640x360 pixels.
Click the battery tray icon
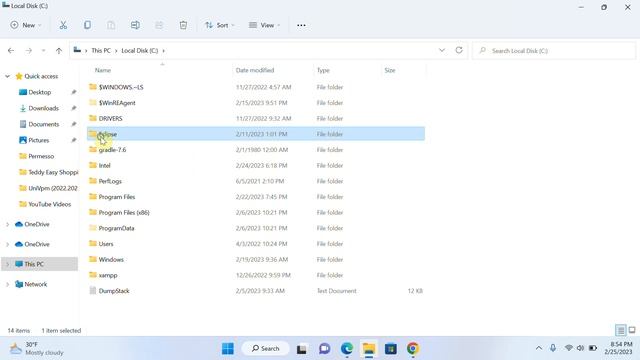[x=593, y=348]
